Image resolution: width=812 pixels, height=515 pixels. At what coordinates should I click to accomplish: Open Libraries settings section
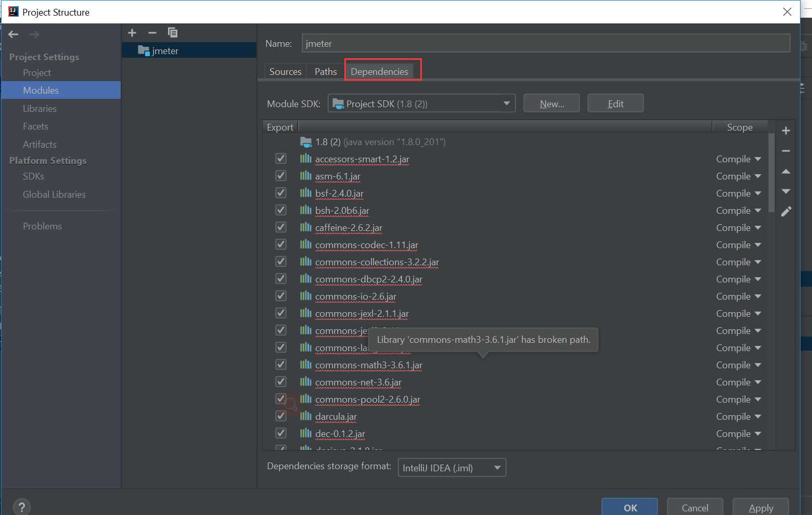point(40,109)
